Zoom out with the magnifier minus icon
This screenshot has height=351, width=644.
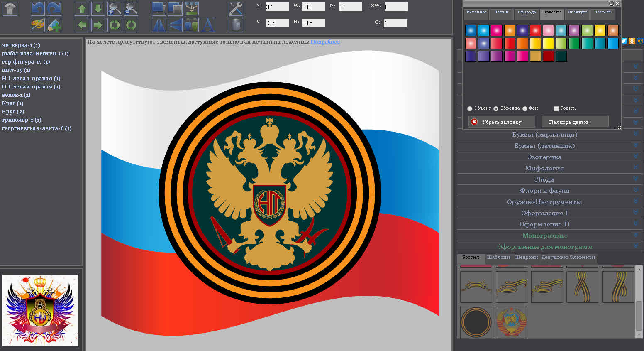(131, 9)
